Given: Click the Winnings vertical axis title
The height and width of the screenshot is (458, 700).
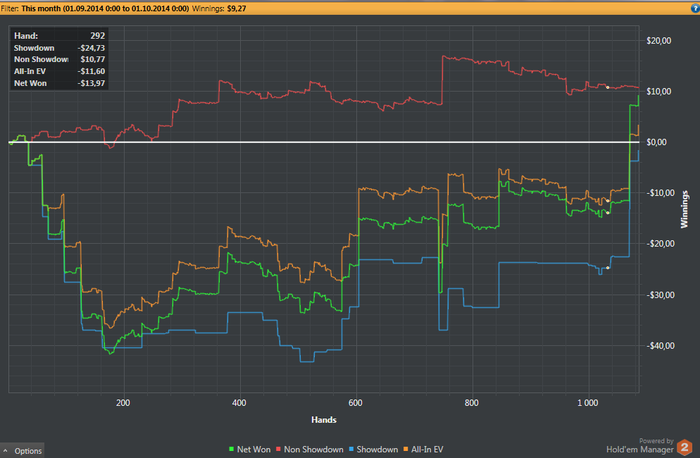Looking at the screenshot, I should coord(684,209).
